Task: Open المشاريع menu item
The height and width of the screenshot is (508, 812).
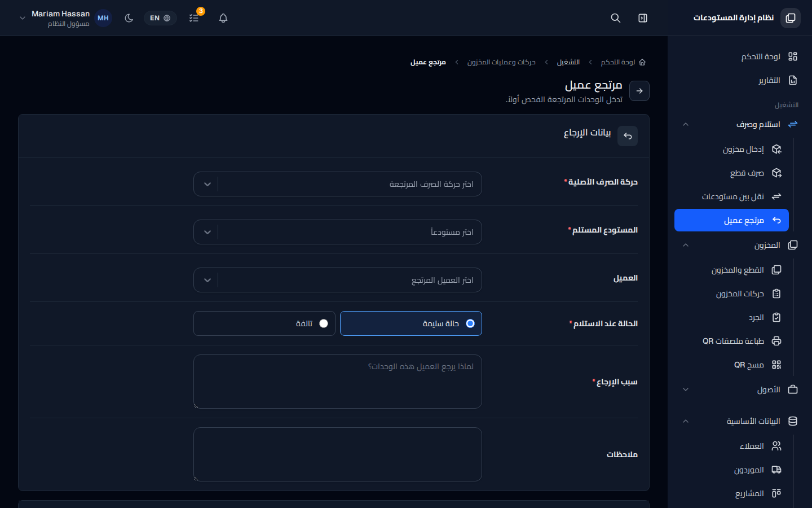Action: (x=731, y=493)
